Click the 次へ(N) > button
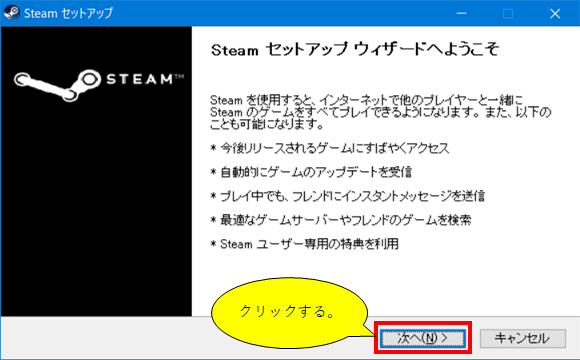This screenshot has height=360, width=580. pyautogui.click(x=423, y=338)
